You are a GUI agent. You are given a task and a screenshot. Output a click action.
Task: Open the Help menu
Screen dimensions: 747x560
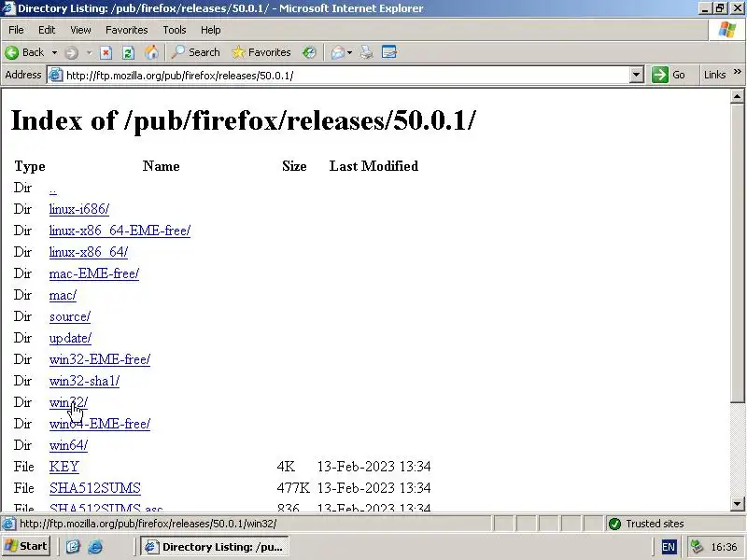211,30
